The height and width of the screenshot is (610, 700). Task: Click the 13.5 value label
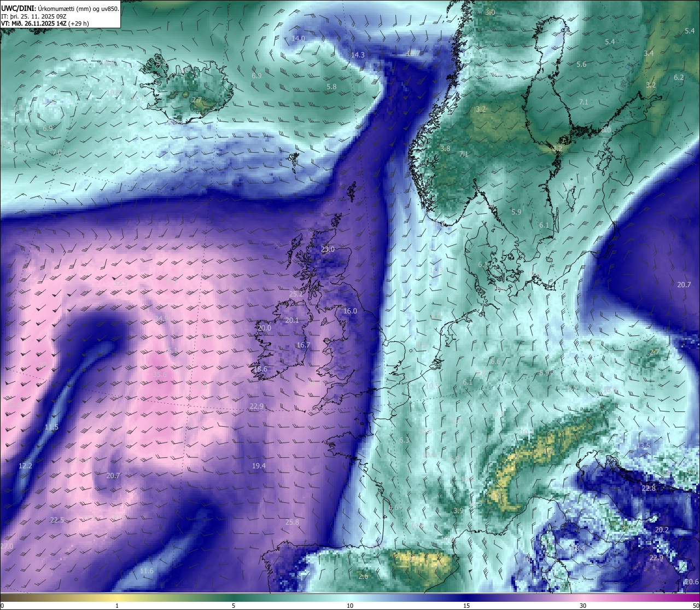643,445
